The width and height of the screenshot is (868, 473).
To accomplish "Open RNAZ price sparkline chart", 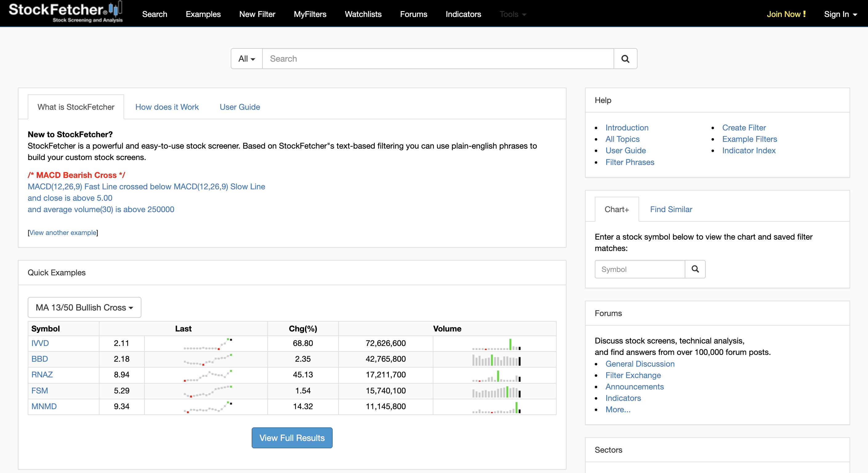I will 208,376.
